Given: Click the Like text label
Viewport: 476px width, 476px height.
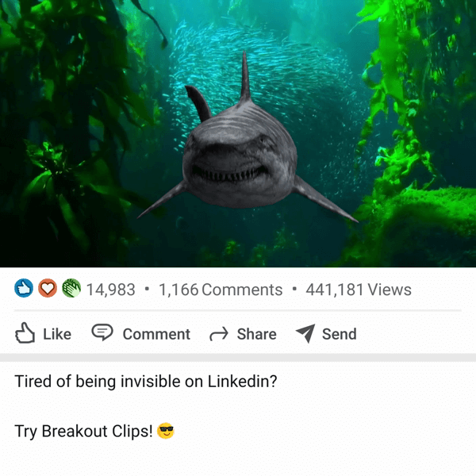Looking at the screenshot, I should point(57,334).
